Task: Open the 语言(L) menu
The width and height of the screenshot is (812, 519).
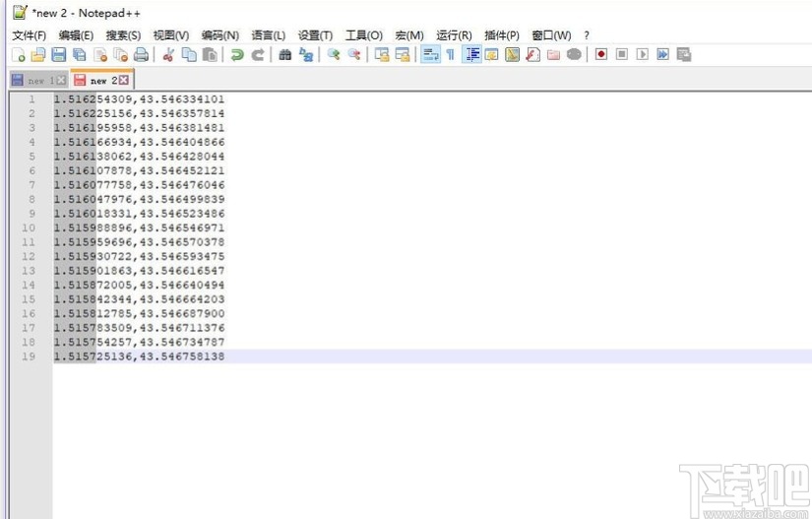Action: (x=269, y=35)
